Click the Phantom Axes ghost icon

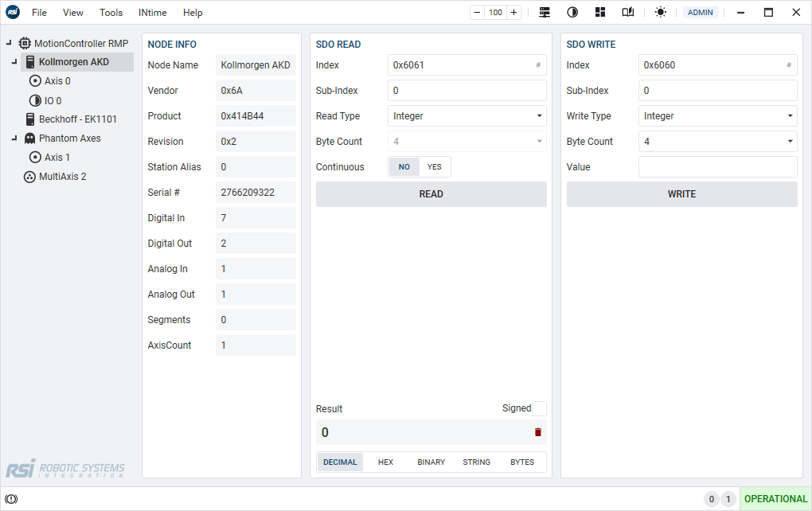point(30,138)
